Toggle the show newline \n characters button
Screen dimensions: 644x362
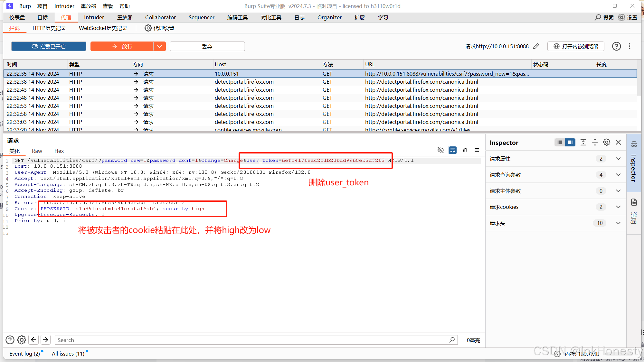pos(465,150)
